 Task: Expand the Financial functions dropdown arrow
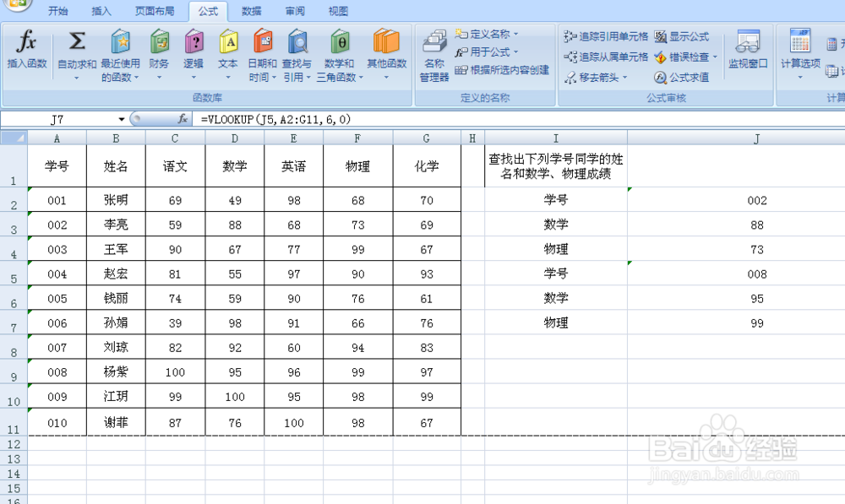159,78
